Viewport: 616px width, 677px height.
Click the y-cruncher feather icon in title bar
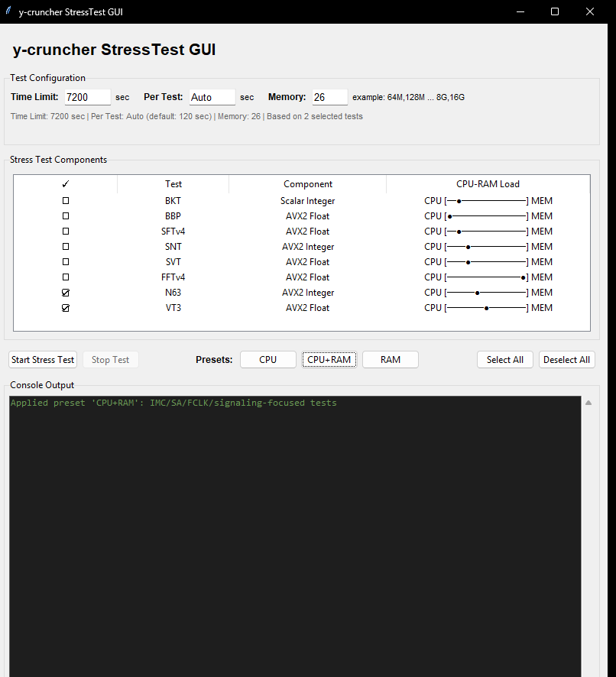8,11
